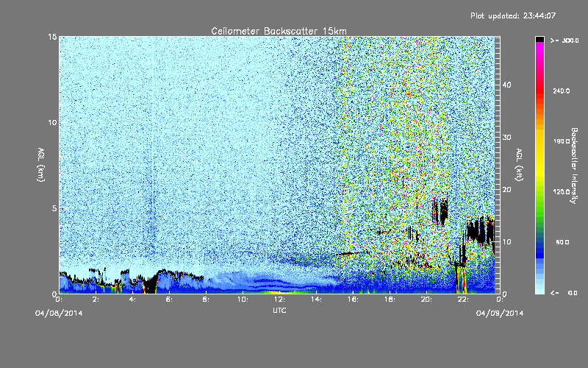Select the 30 tick on the AGL (kft) axis
This screenshot has height=368, width=588.
[x=506, y=138]
